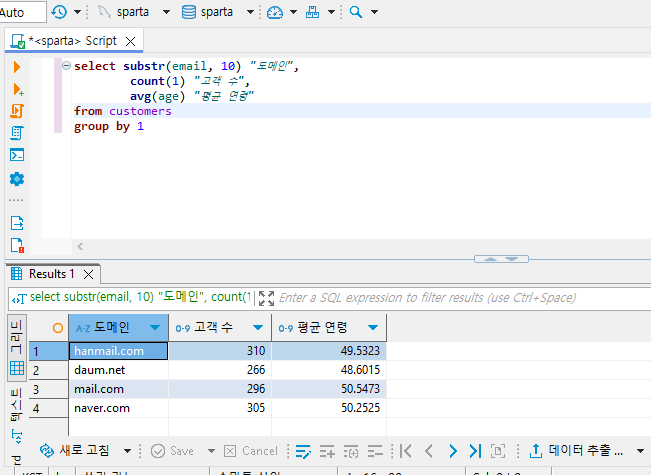Click the edit cell value icon
The image size is (651, 475).
pyautogui.click(x=303, y=451)
